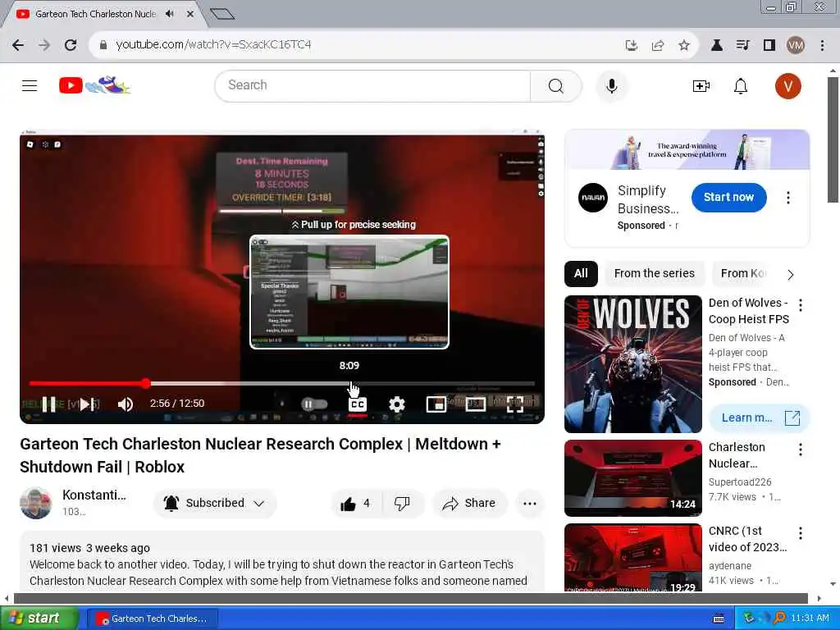Select the From Ko... chip

click(743, 273)
